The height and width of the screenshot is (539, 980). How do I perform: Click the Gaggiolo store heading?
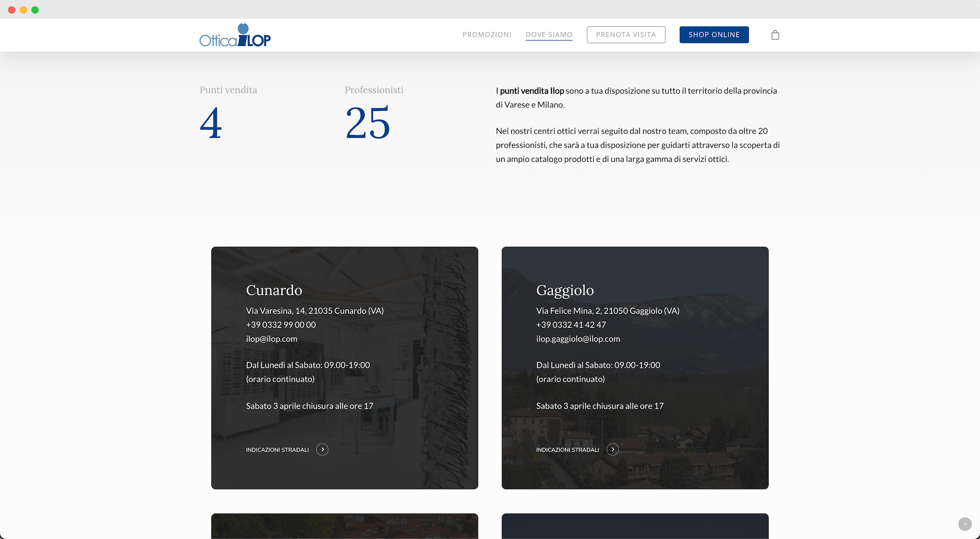(x=565, y=290)
